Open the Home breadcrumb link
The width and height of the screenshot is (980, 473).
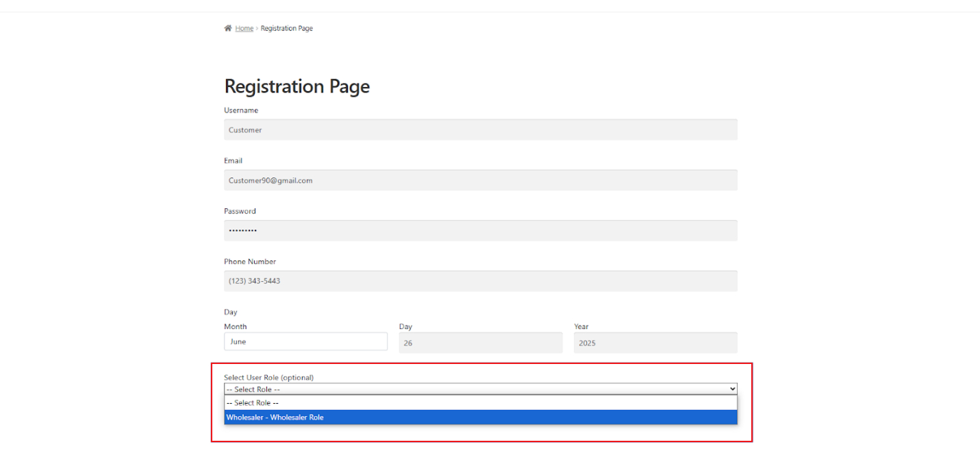pos(244,28)
